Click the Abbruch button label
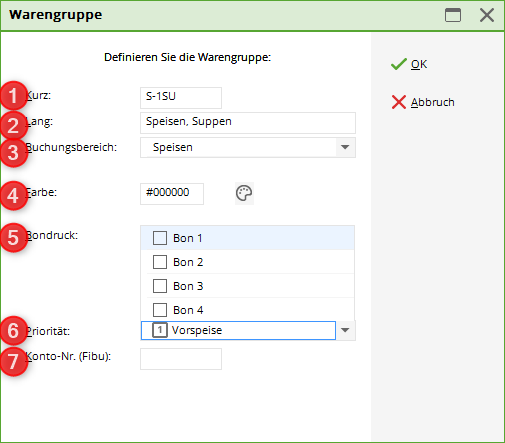The height and width of the screenshot is (443, 505). coord(432,102)
